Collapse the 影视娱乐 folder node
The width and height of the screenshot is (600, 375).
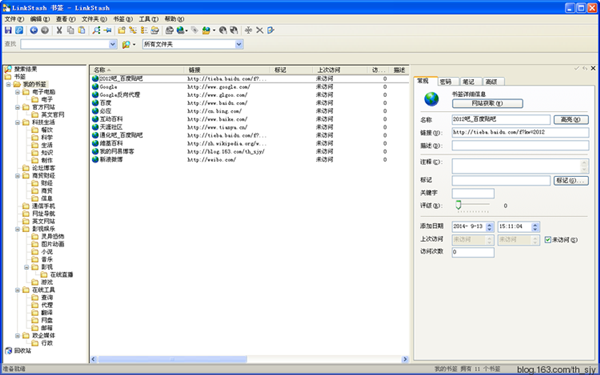point(17,229)
